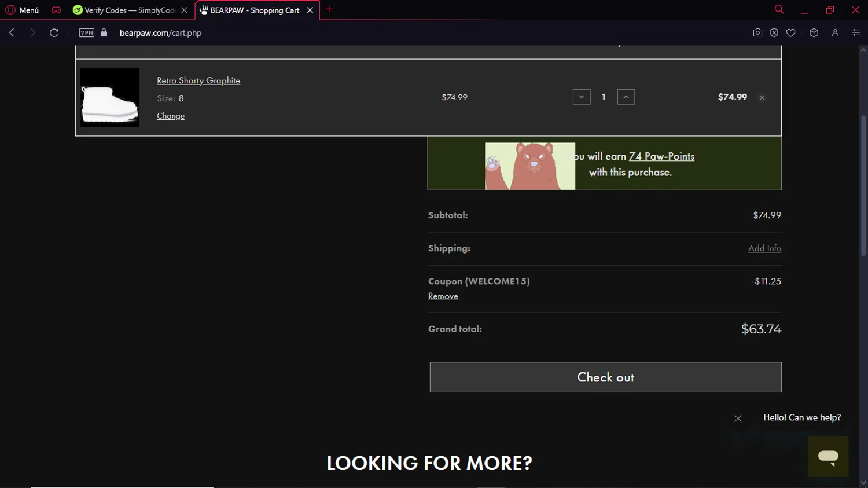
Task: Open the GX Corner gamepad icon
Action: pos(56,10)
